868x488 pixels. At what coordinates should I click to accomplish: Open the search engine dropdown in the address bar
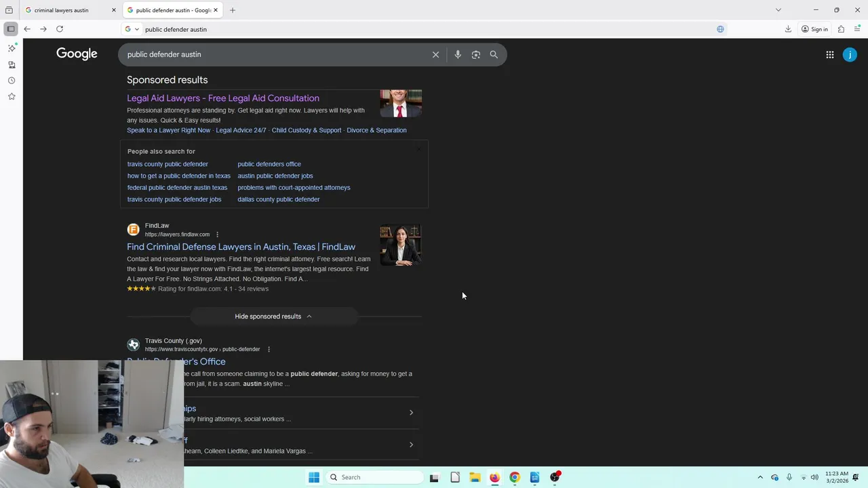point(132,29)
